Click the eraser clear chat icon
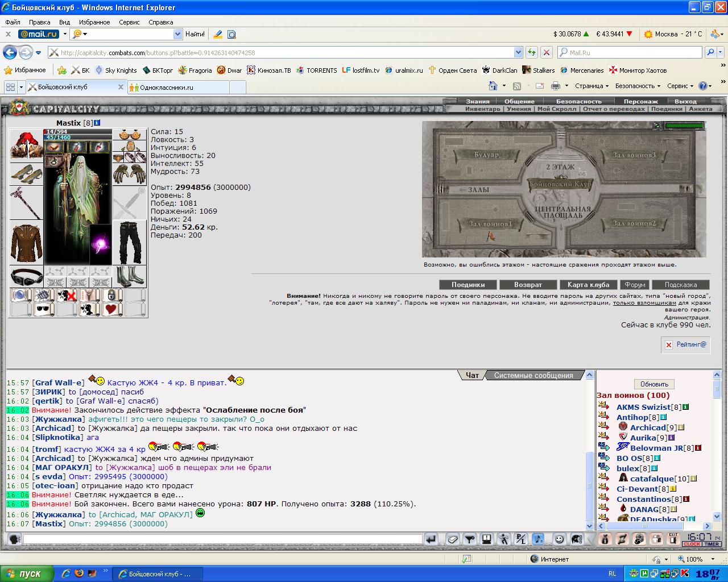This screenshot has height=582, width=728. coord(452,539)
